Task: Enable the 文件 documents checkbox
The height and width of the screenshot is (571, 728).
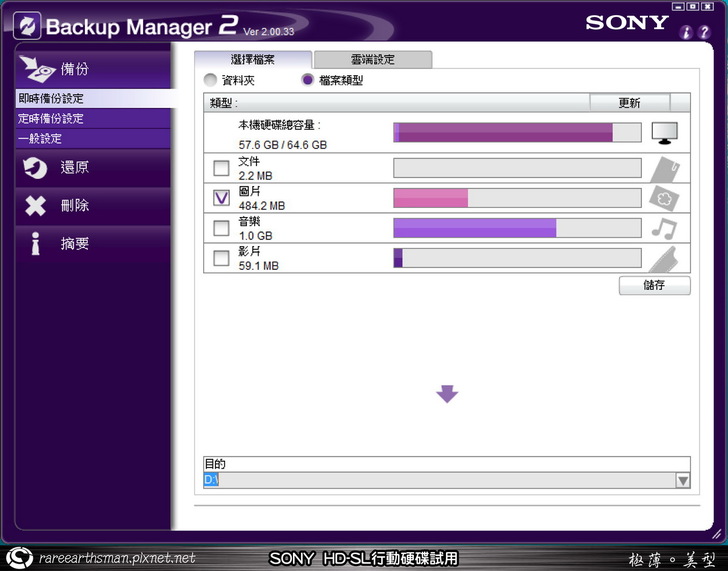Action: coord(222,168)
